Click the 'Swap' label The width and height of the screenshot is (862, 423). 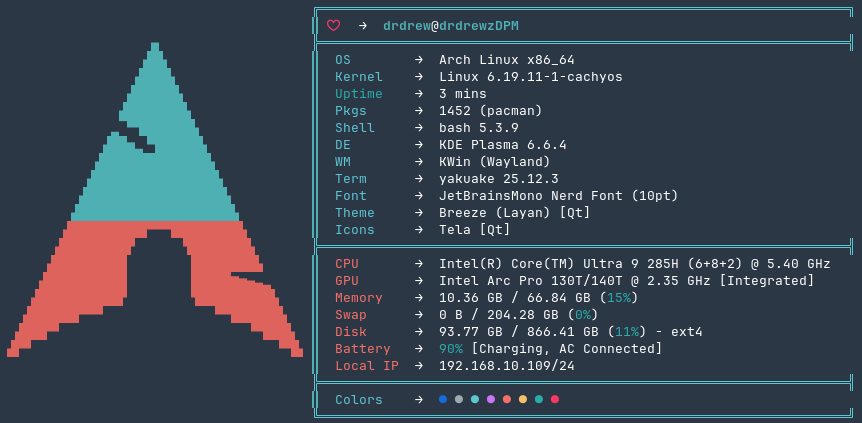(351, 315)
